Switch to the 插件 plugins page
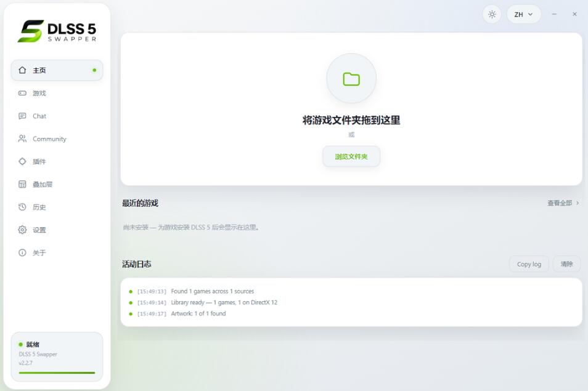588x391 pixels. pos(57,161)
